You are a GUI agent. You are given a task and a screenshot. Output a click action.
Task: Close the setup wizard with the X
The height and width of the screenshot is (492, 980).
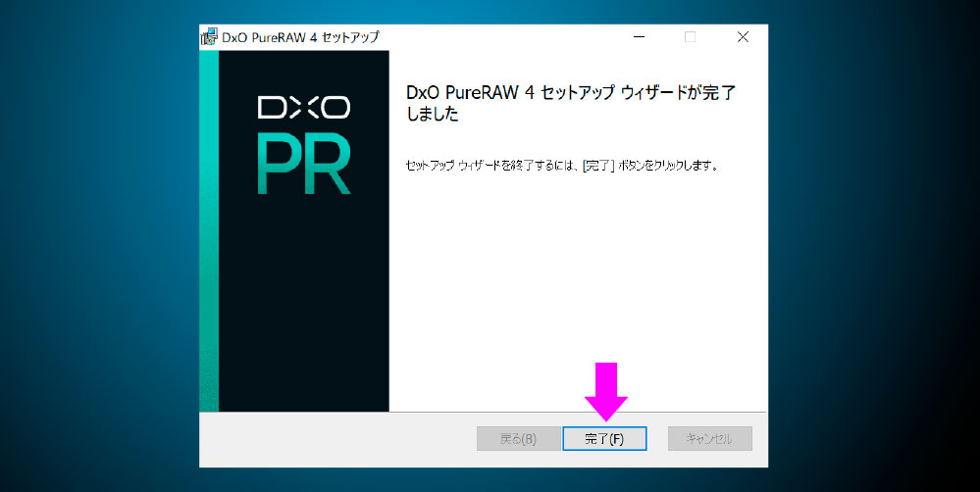click(x=743, y=37)
